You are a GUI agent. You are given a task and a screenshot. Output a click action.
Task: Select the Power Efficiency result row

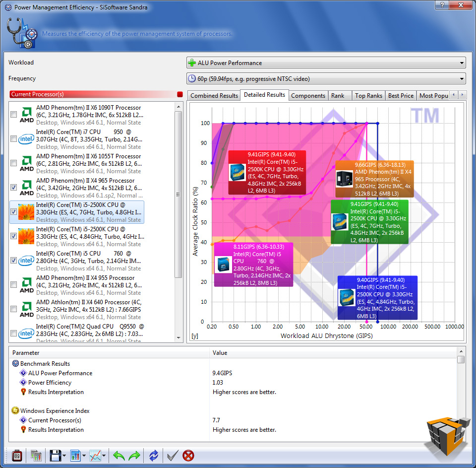pyautogui.click(x=232, y=382)
